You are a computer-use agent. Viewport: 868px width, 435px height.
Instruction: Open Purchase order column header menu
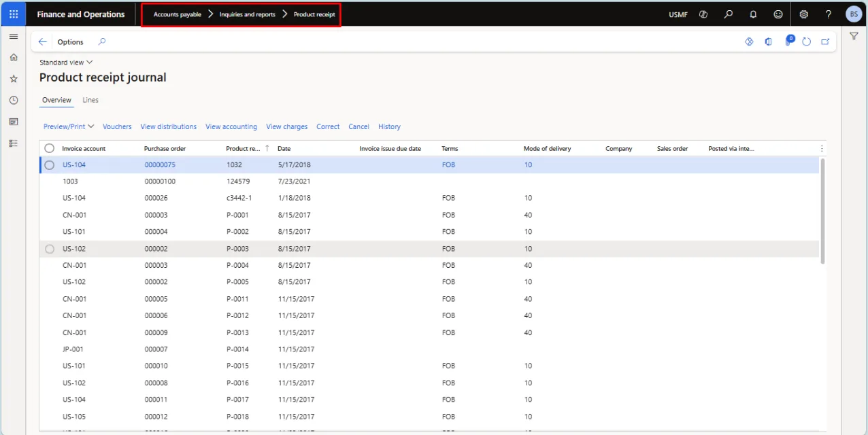click(165, 148)
